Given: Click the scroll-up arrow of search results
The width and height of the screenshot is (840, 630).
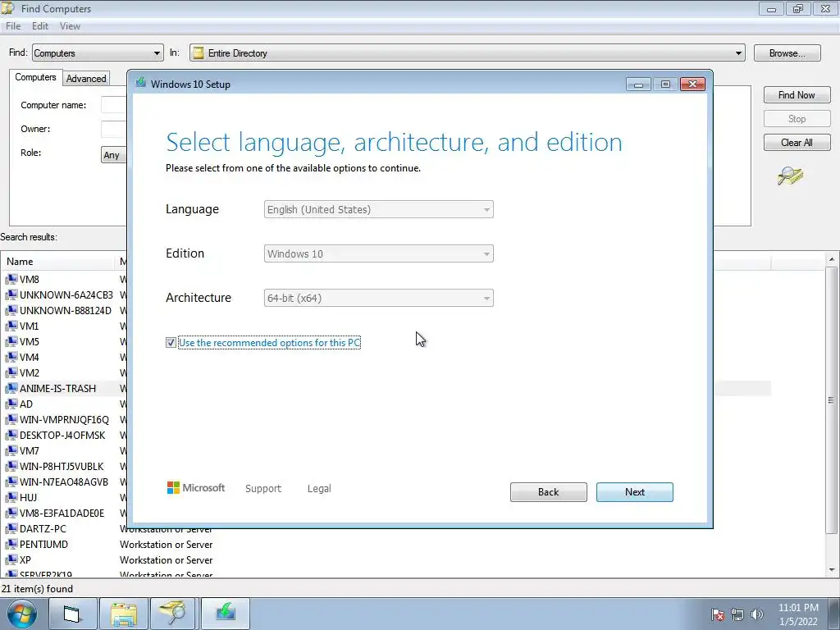Looking at the screenshot, I should (832, 259).
